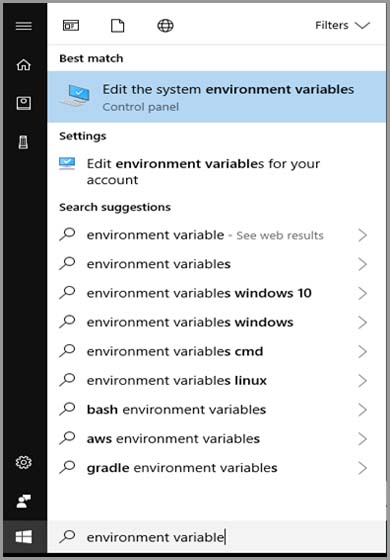The image size is (390, 560).
Task: Go to the Home sidebar icon
Action: [x=24, y=65]
